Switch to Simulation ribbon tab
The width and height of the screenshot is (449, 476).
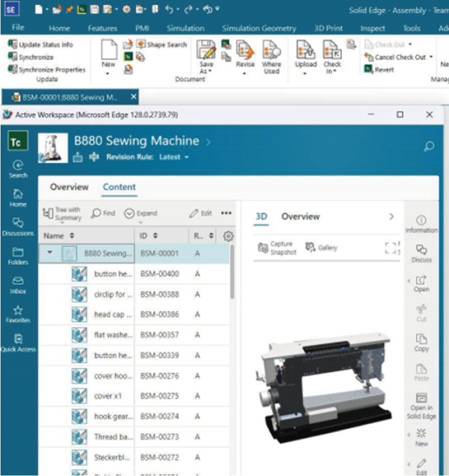[x=185, y=28]
